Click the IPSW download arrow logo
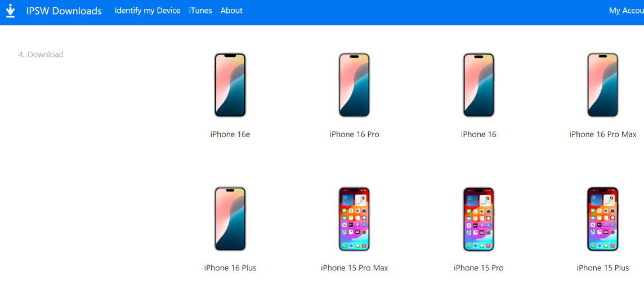Screen dimensions: 644x281 click(x=11, y=11)
